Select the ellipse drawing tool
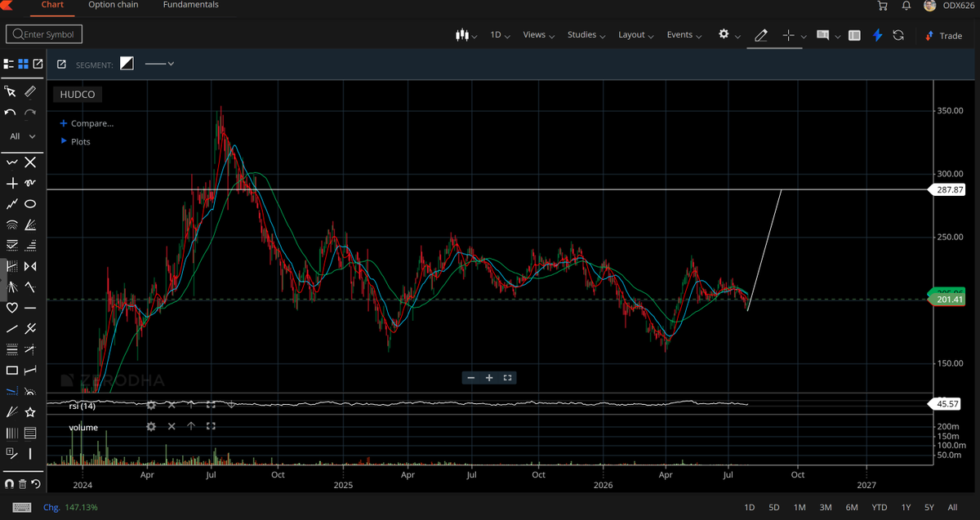This screenshot has width=980, height=520. pyautogui.click(x=30, y=204)
